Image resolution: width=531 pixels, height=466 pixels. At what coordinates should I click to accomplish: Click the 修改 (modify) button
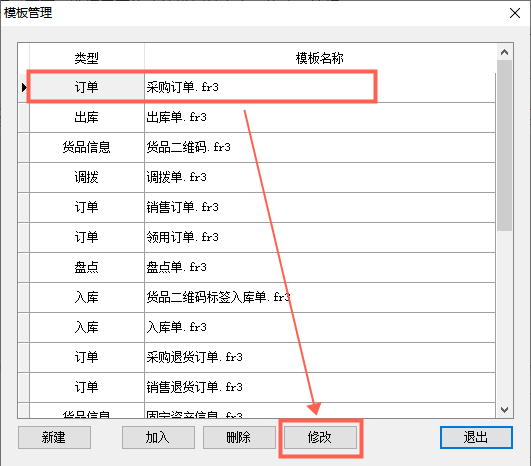point(320,437)
